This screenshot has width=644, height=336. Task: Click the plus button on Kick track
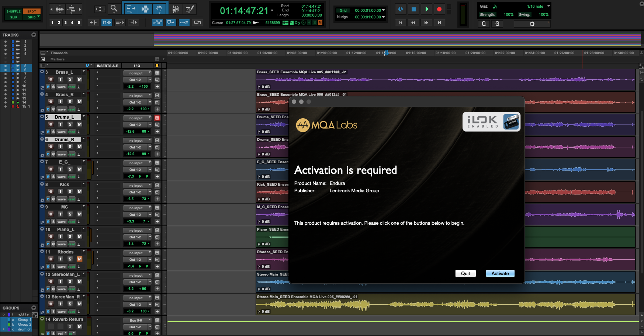(x=157, y=199)
